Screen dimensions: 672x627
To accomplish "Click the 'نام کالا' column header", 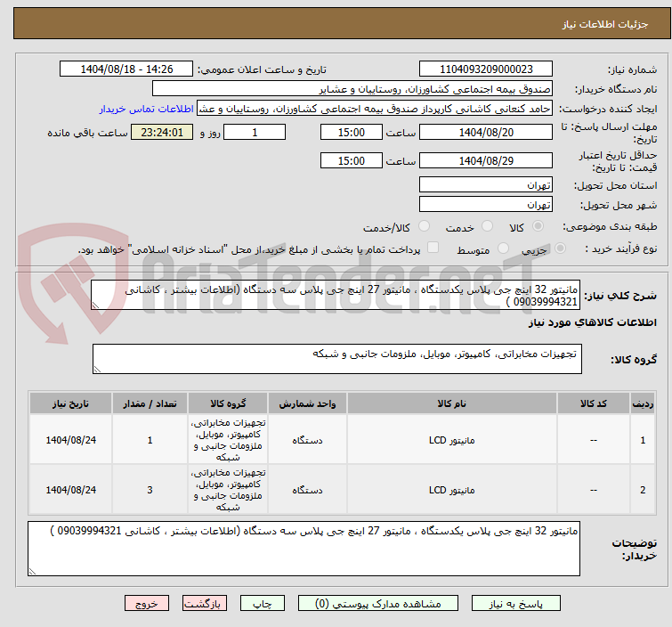I will coord(452,403).
